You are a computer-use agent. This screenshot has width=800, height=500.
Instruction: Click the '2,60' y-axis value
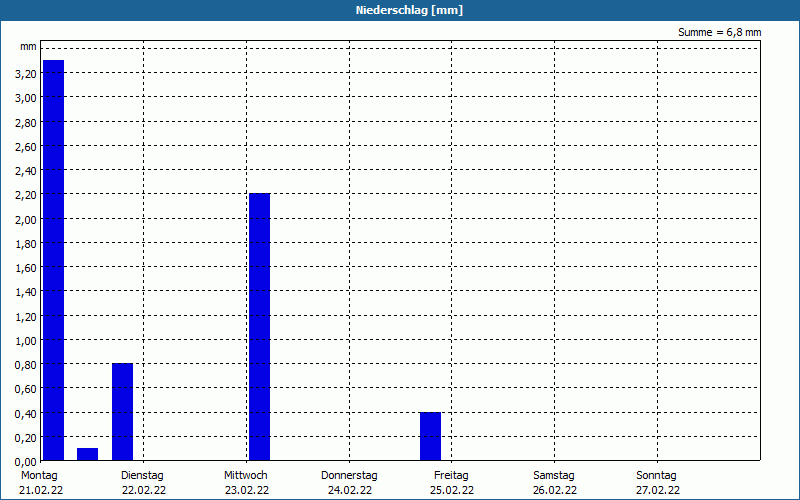tap(26, 147)
